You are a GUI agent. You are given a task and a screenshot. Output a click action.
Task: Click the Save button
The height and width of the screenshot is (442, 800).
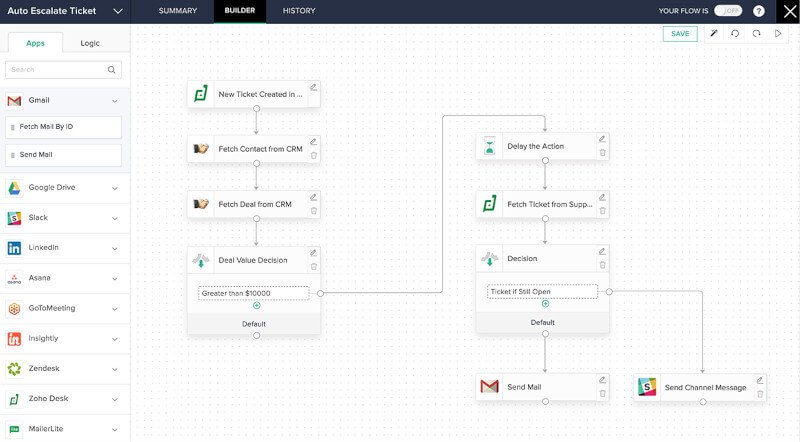click(x=680, y=34)
